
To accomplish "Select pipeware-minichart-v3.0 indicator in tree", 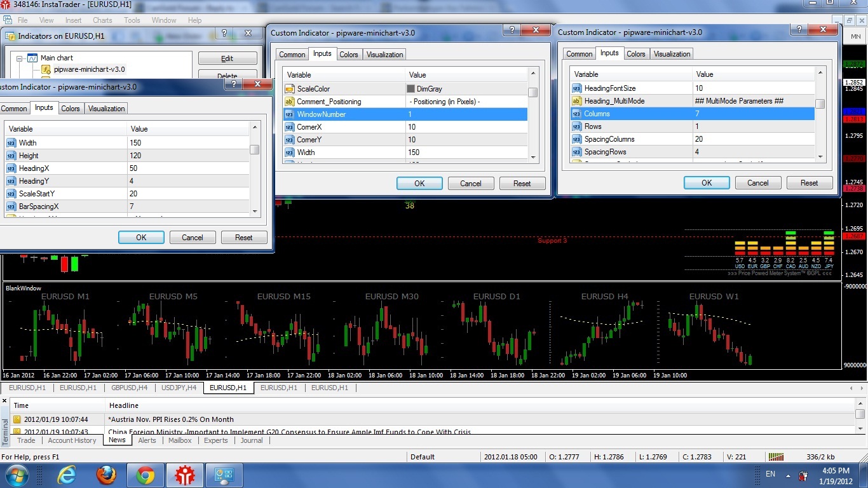I will coord(89,69).
